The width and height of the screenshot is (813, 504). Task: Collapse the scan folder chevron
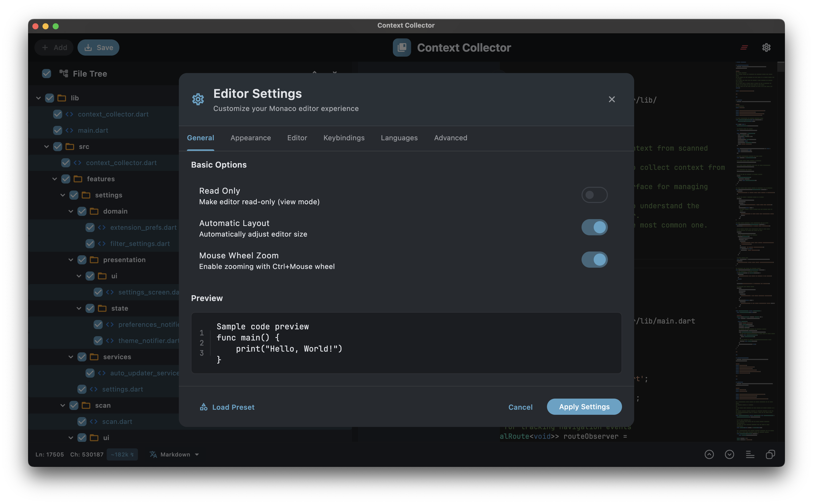click(x=63, y=405)
